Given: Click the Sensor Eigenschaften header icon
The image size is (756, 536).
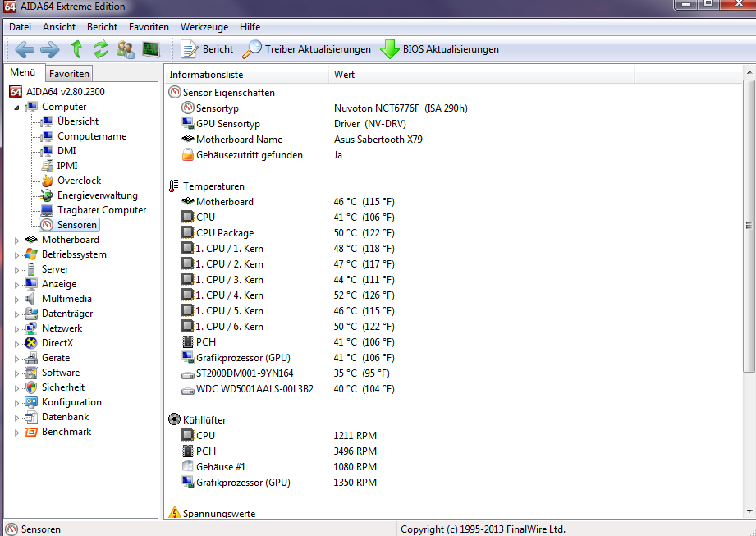Looking at the screenshot, I should (174, 92).
